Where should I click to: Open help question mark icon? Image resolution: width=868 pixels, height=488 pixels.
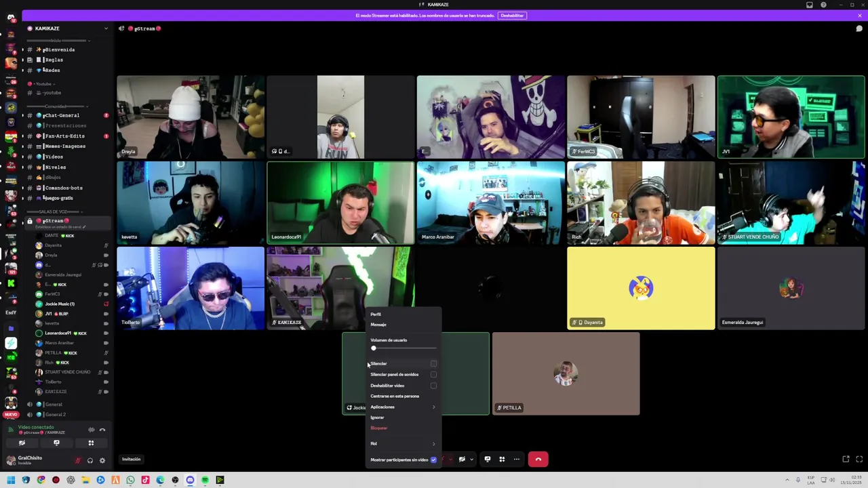823,5
